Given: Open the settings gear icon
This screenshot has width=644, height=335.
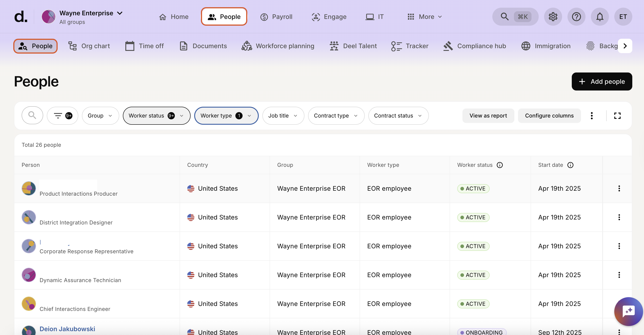Looking at the screenshot, I should 553,17.
